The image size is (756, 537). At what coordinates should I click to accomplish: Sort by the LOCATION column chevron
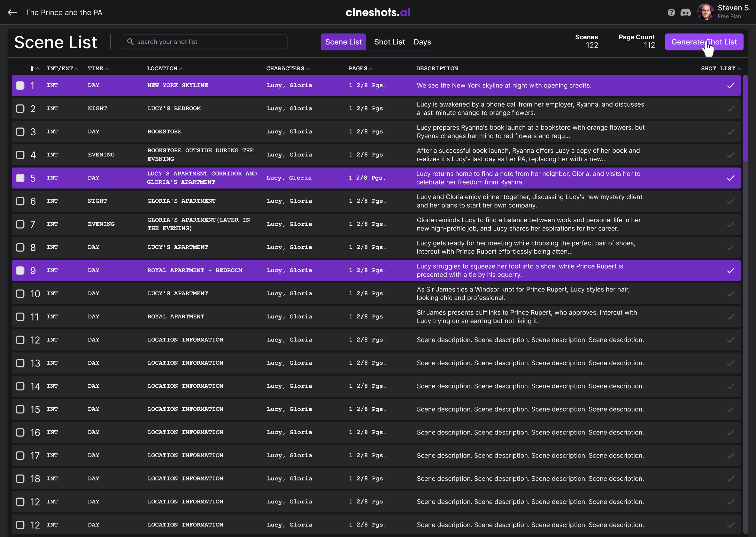click(181, 68)
